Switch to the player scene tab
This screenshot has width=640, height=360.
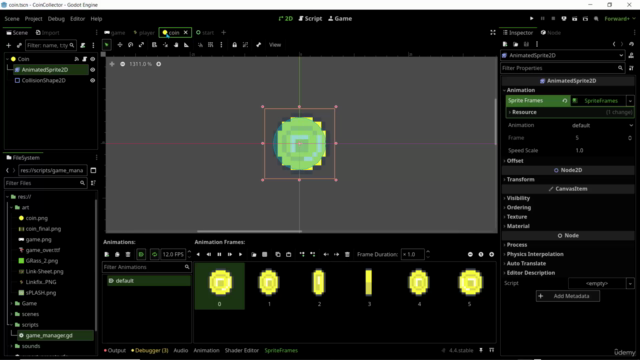(x=144, y=33)
